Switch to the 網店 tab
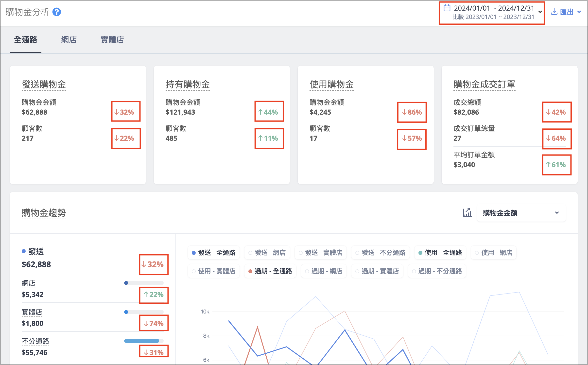This screenshot has height=365, width=588. tap(69, 40)
